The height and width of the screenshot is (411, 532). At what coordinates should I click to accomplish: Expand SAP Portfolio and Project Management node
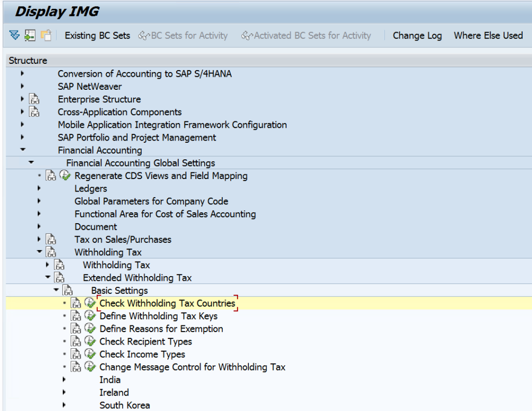pos(22,137)
